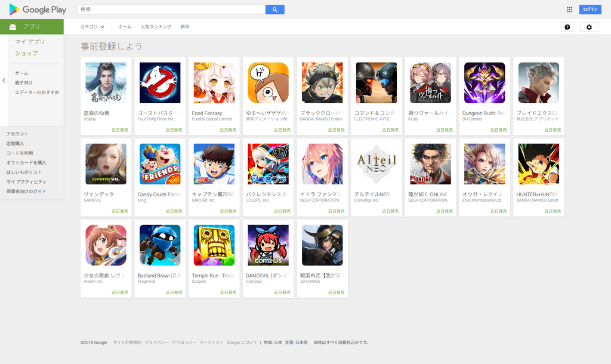Open the Badland Brawl app icon
Viewport: 611px width, 364px height.
[160, 245]
